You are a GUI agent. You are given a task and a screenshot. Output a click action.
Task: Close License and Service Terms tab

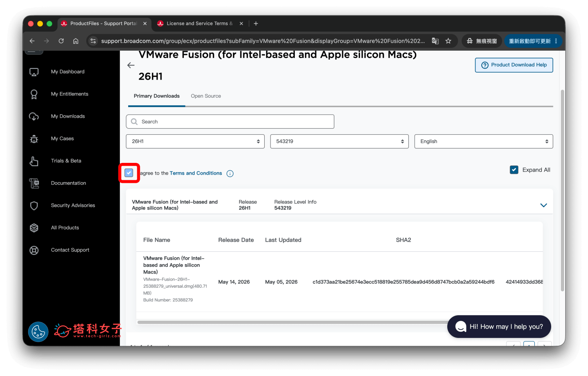pyautogui.click(x=241, y=24)
